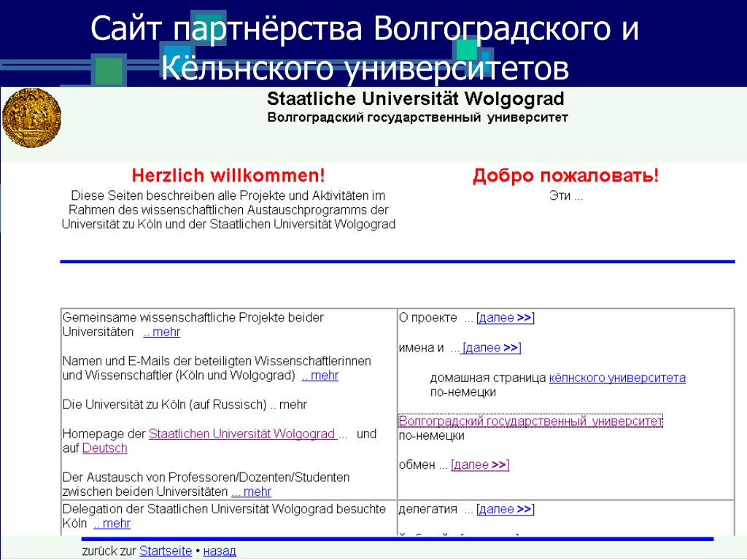Follow 'далее >>' link beside 'О проекте'
Screen dimensions: 747x560
[505, 318]
